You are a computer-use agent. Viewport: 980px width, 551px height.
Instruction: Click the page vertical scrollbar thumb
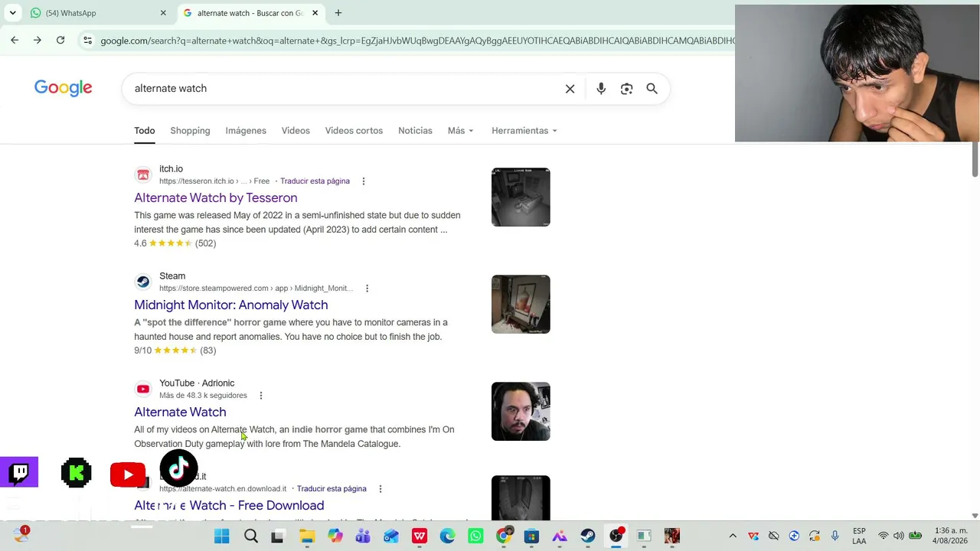tap(975, 159)
